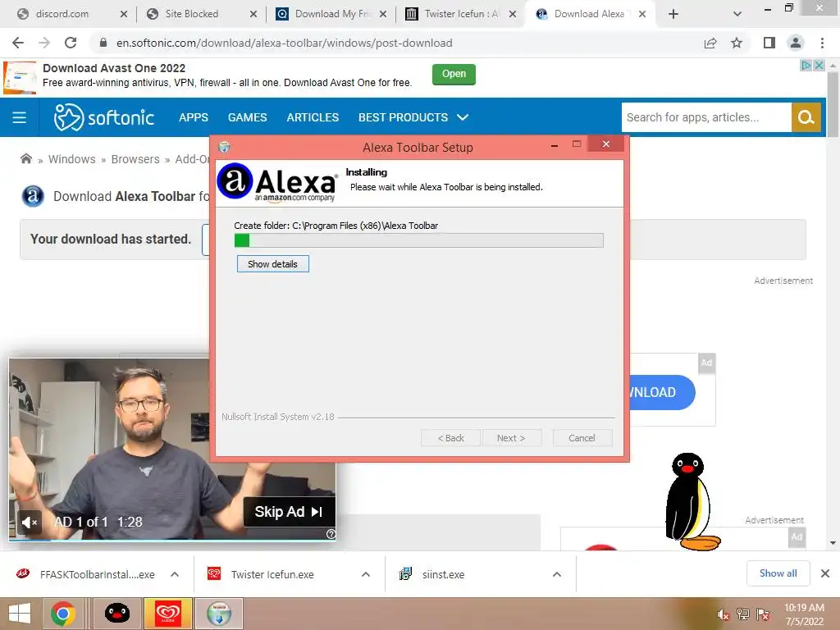Image resolution: width=840 pixels, height=630 pixels.
Task: Click the Next button in the installer
Action: click(x=511, y=438)
